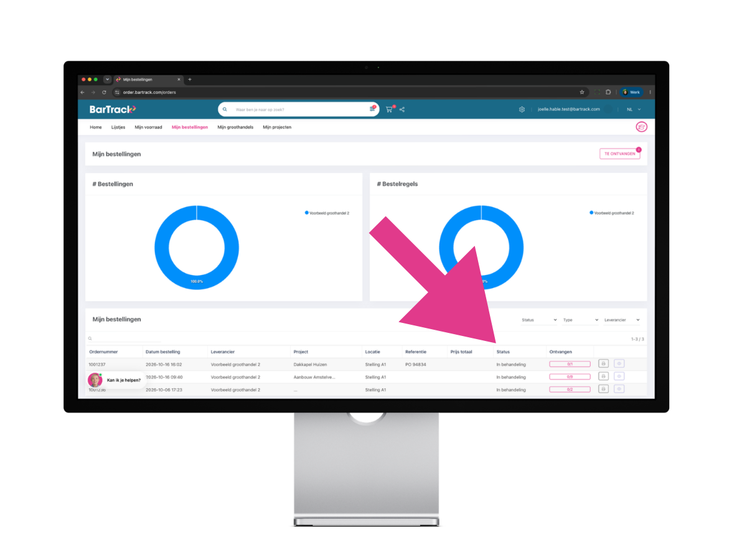Click the share icon beside the cart
The width and height of the screenshot is (747, 560).
coord(402,110)
